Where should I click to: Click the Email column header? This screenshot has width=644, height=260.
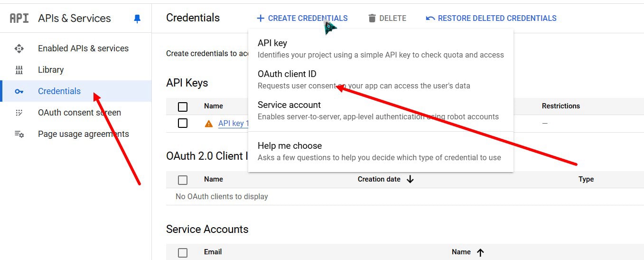tap(213, 252)
